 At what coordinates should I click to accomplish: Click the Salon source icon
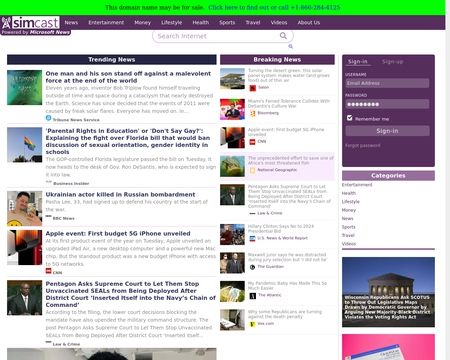252,88
